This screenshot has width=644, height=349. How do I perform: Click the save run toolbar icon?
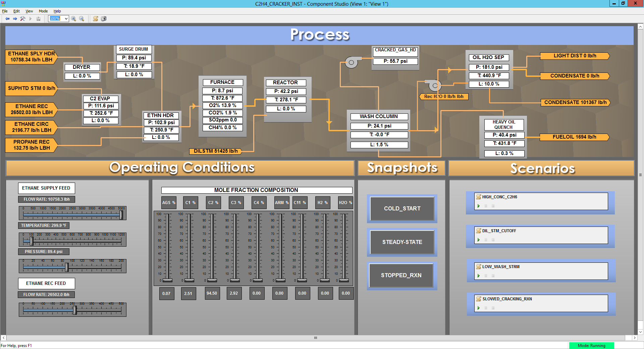coord(38,19)
